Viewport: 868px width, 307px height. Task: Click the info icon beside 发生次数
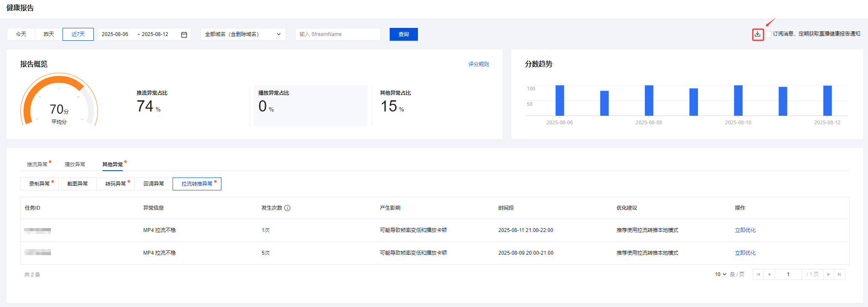tap(287, 208)
